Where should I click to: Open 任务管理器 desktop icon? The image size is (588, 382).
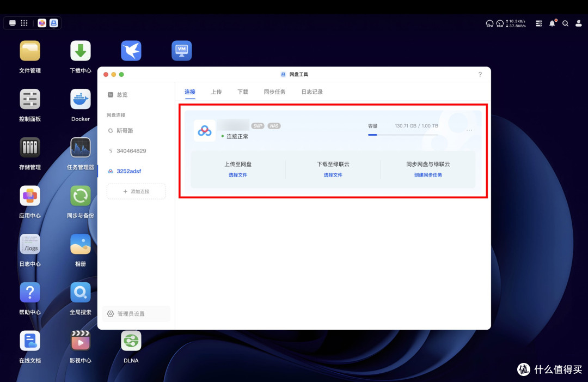[80, 148]
